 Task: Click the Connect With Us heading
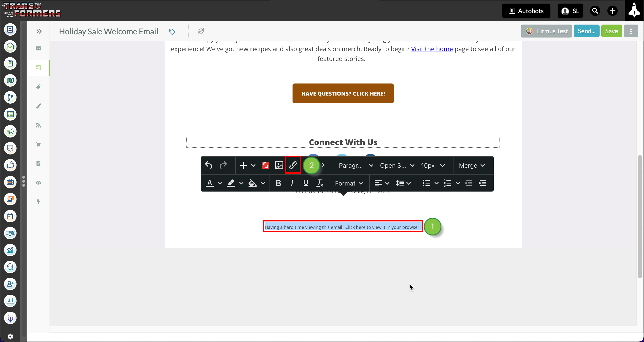[x=343, y=142]
